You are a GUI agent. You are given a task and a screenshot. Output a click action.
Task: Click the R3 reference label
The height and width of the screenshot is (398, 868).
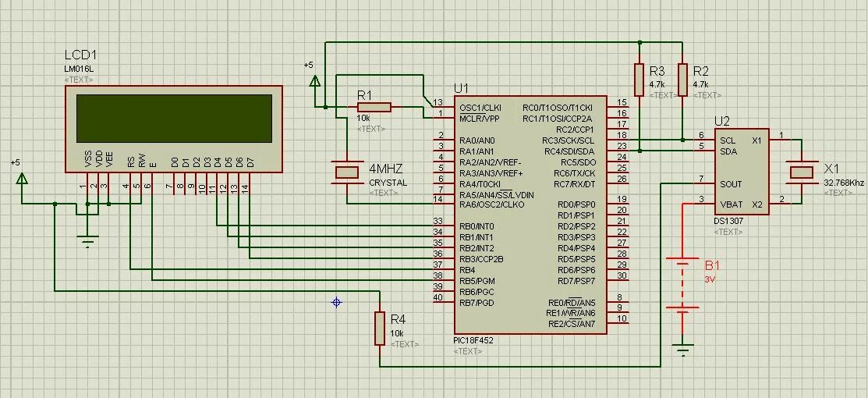(657, 71)
